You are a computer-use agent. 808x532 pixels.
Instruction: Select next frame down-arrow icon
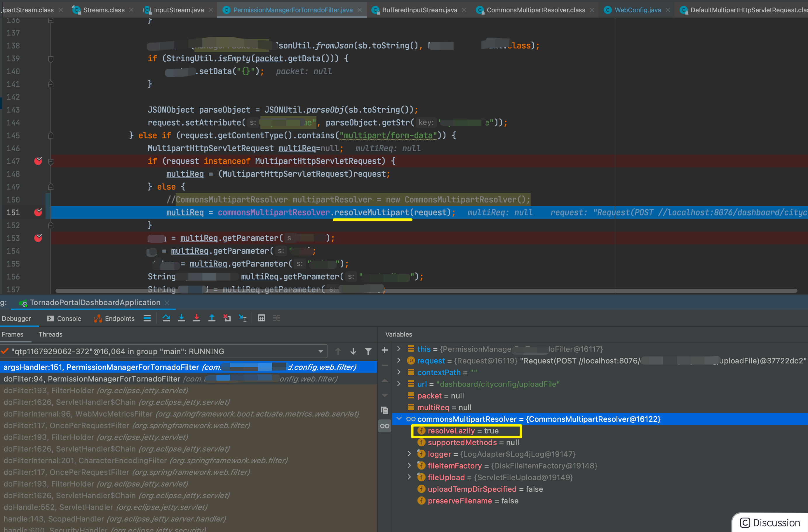[353, 351]
